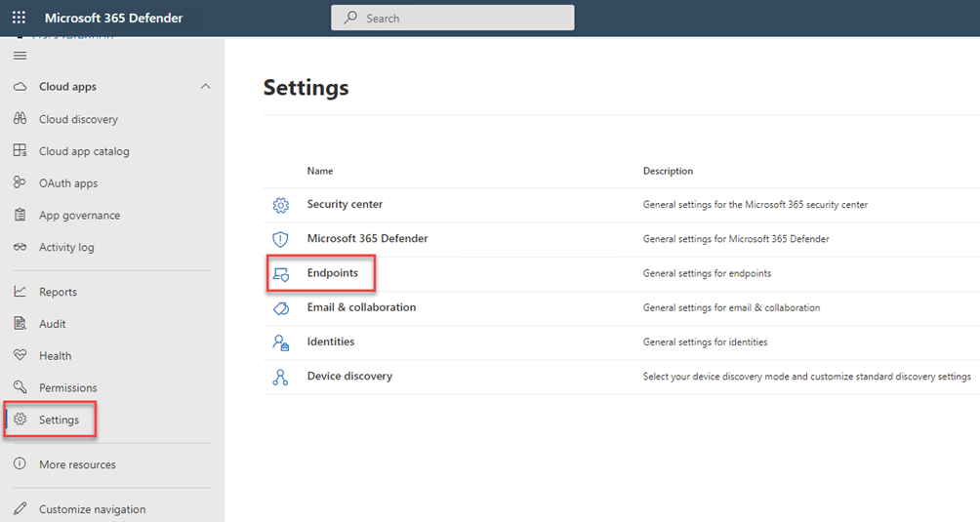Viewport: 980px width, 522px height.
Task: Open Email & collaboration settings
Action: point(361,307)
